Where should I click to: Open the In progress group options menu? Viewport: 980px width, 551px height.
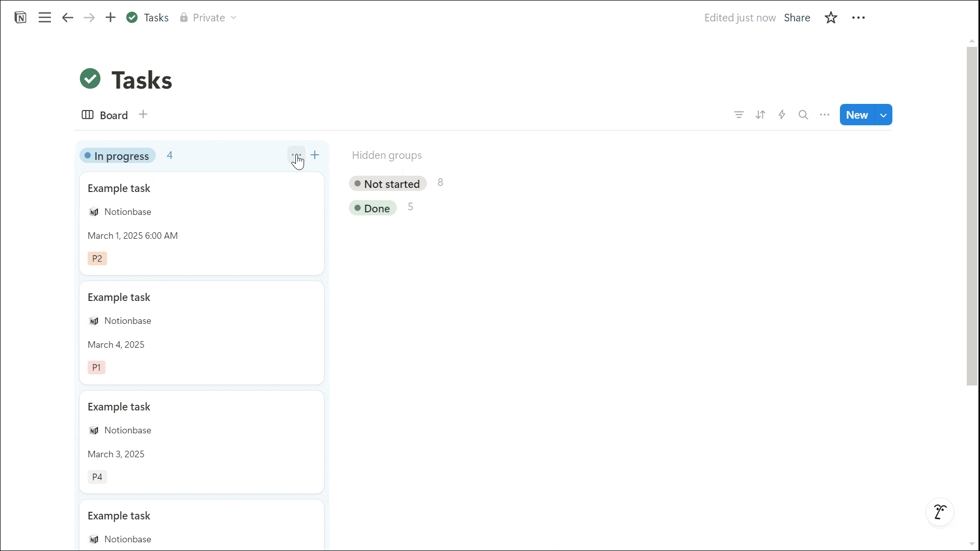point(296,155)
